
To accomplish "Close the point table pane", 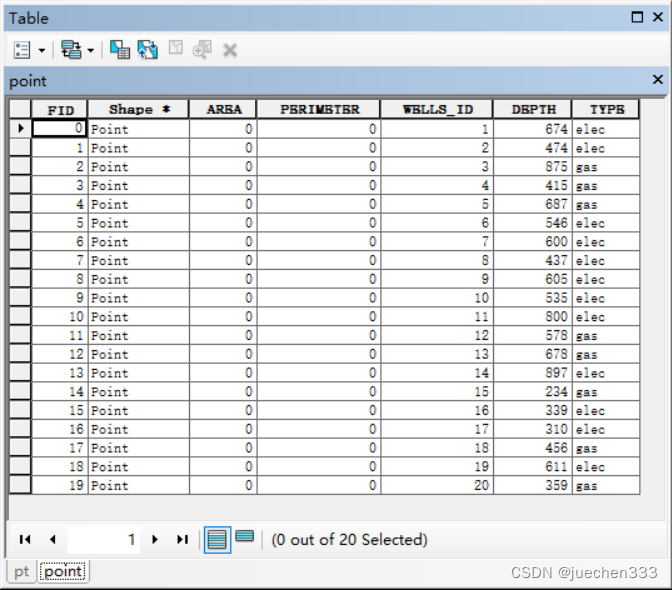I will 658,79.
